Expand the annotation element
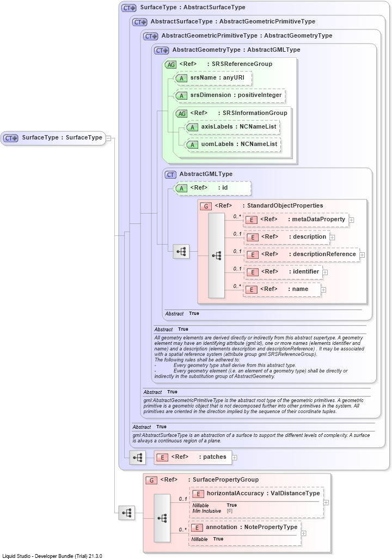Viewport: 392px width, 559px height. click(303, 534)
